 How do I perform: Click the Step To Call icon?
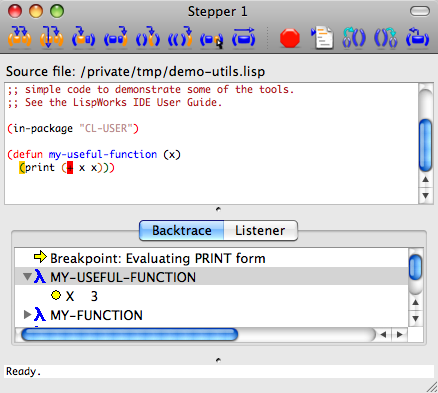pos(83,38)
